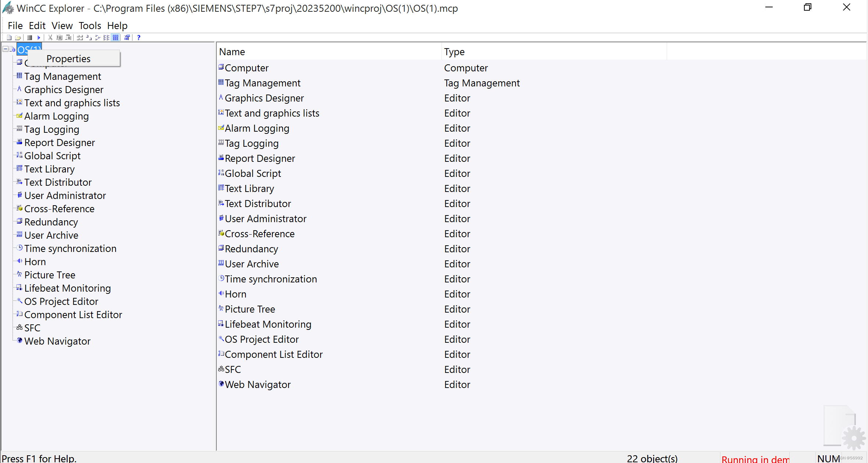
Task: Open a project via the folder toolbar icon
Action: click(x=18, y=37)
